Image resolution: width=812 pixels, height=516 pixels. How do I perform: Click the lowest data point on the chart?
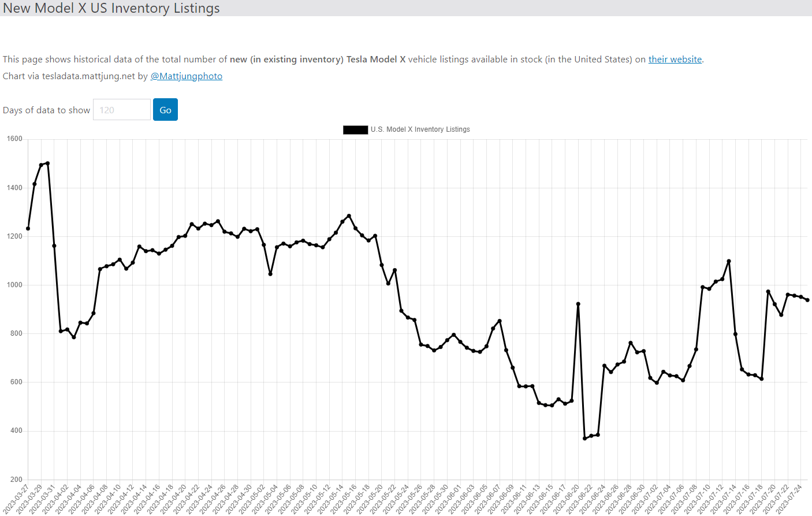coord(584,439)
